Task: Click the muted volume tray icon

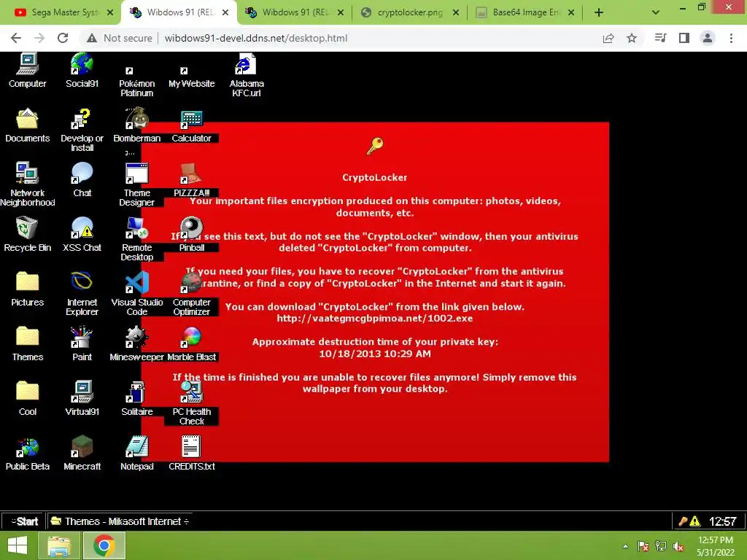Action: pos(678,547)
